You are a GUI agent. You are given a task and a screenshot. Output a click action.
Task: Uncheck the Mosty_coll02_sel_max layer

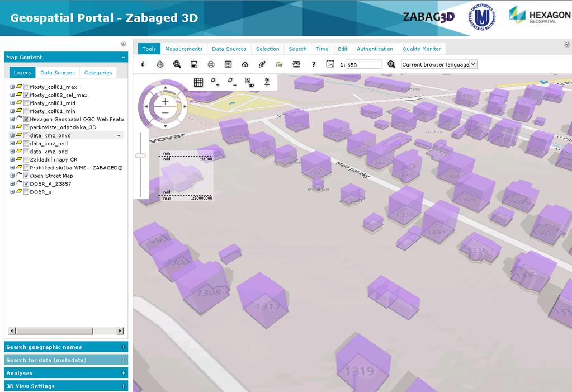26,95
